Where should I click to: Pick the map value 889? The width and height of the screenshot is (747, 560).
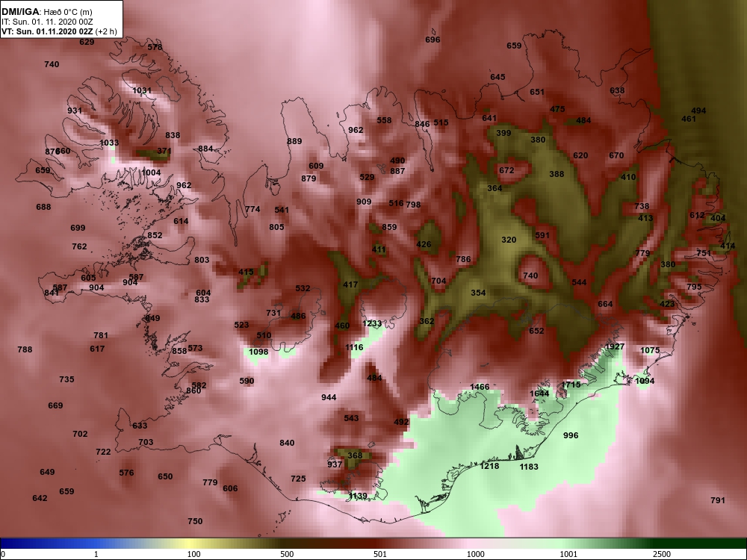point(294,141)
